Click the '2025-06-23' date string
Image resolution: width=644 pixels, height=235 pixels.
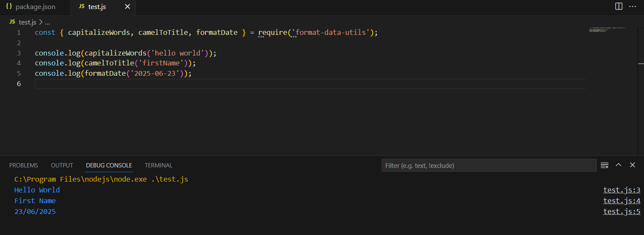155,73
